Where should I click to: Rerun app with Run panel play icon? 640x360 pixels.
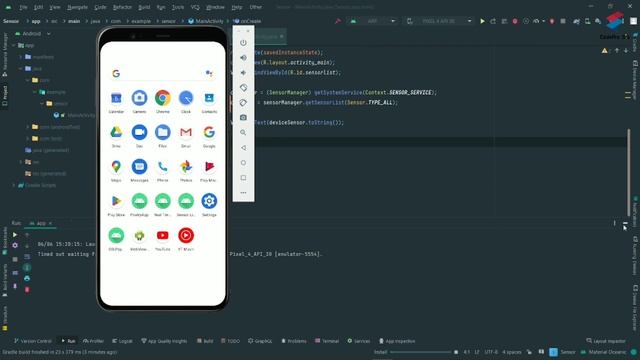click(x=15, y=235)
